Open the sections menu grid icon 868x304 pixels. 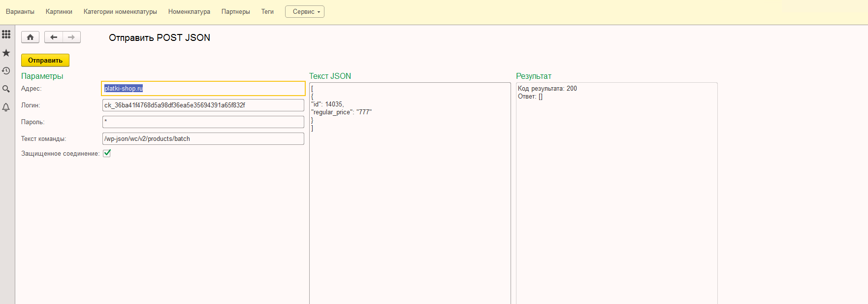6,34
